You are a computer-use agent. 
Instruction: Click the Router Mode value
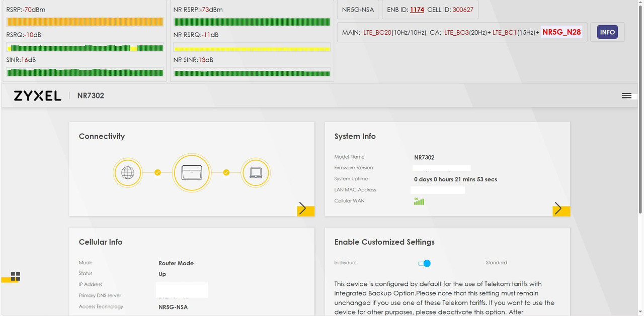pos(176,263)
